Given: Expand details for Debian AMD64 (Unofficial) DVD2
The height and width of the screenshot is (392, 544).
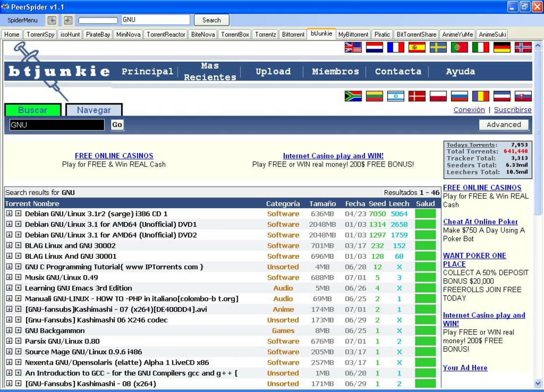Looking at the screenshot, I should [x=18, y=235].
